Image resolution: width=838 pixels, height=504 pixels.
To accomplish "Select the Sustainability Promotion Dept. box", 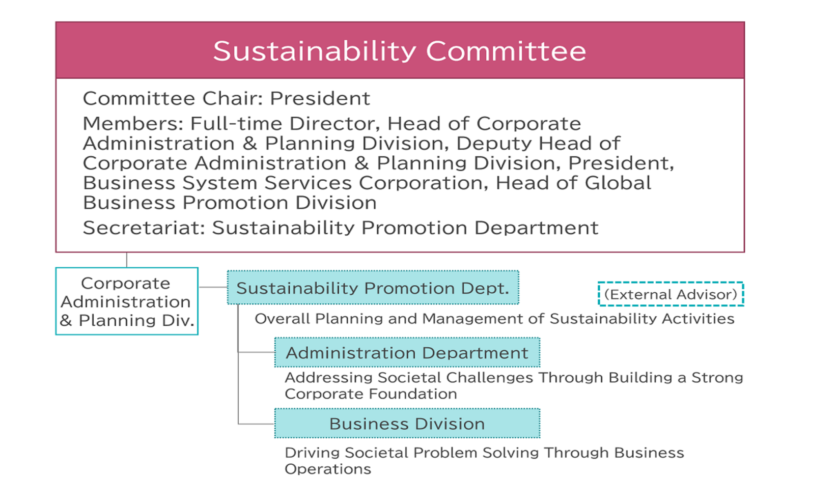I will [373, 288].
